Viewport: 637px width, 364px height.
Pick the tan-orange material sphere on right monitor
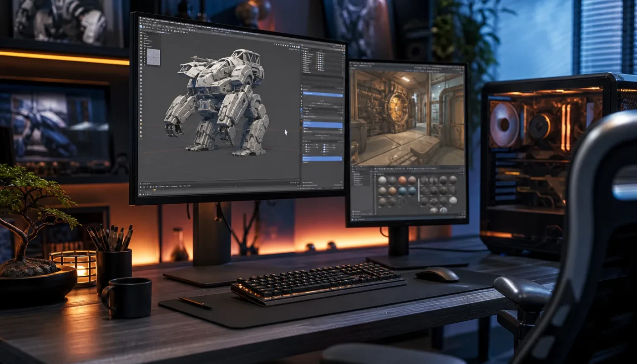pyautogui.click(x=392, y=191)
